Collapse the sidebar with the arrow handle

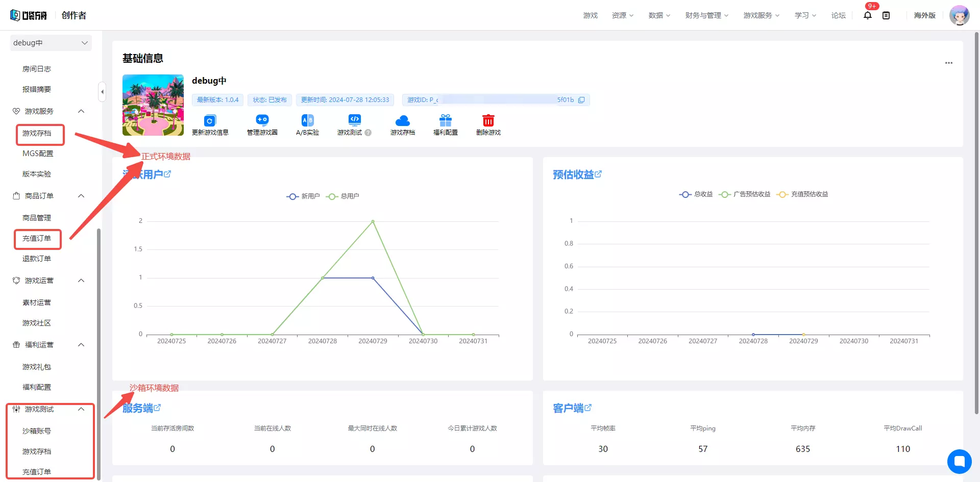pyautogui.click(x=102, y=92)
